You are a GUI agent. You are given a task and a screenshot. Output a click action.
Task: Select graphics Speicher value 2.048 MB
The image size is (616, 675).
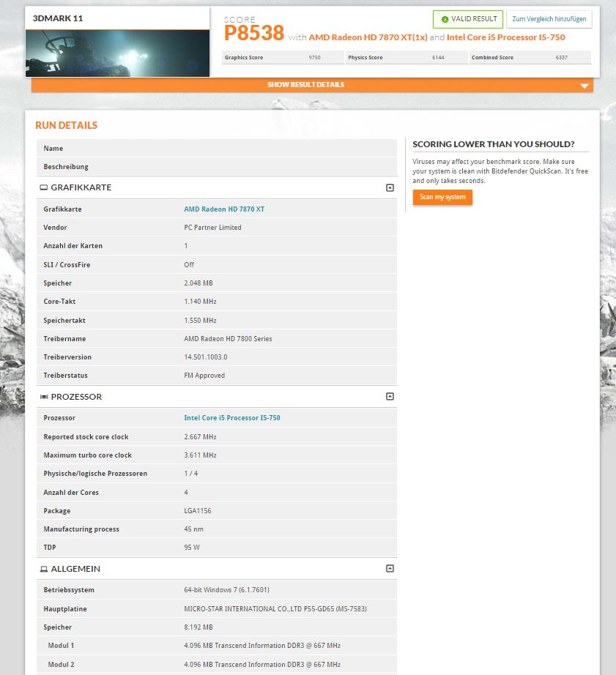tap(198, 283)
